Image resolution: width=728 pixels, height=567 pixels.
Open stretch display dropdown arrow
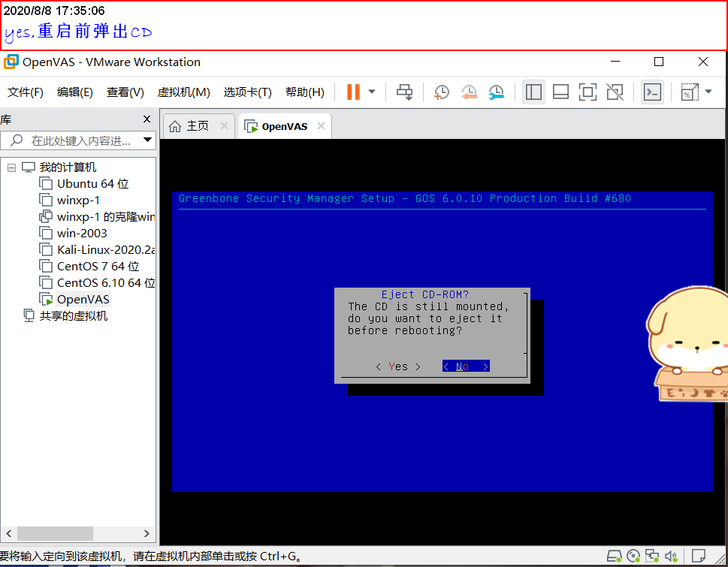point(708,92)
